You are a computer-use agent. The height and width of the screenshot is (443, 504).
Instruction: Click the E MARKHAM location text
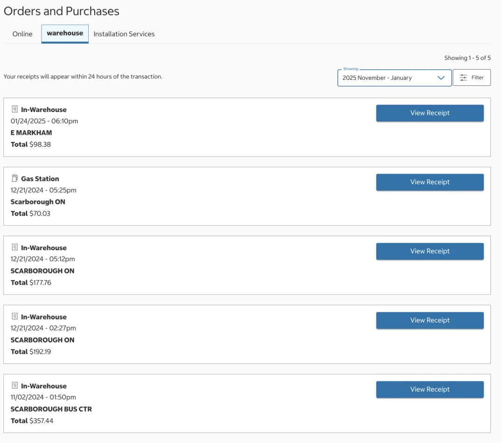(x=31, y=133)
